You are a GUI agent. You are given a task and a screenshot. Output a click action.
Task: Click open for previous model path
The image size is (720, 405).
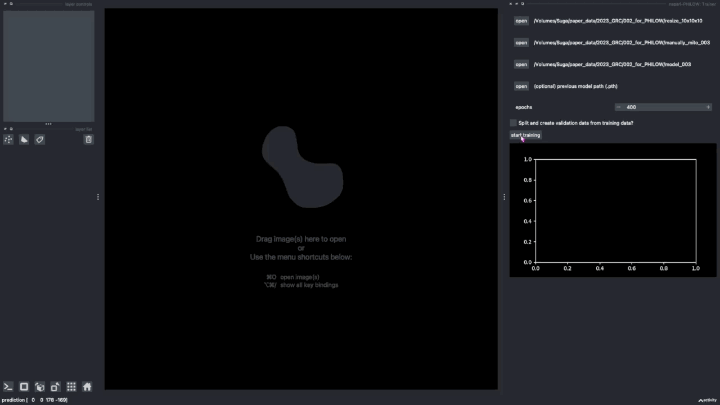521,86
